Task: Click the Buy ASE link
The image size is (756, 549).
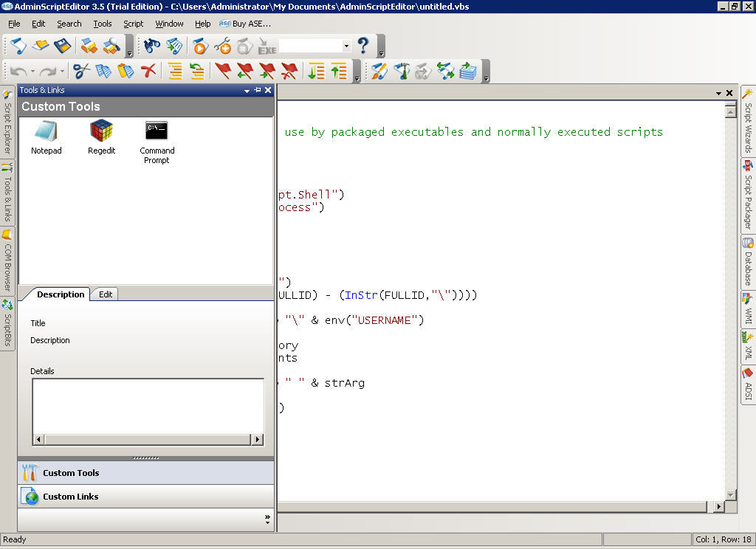Action: tap(245, 24)
